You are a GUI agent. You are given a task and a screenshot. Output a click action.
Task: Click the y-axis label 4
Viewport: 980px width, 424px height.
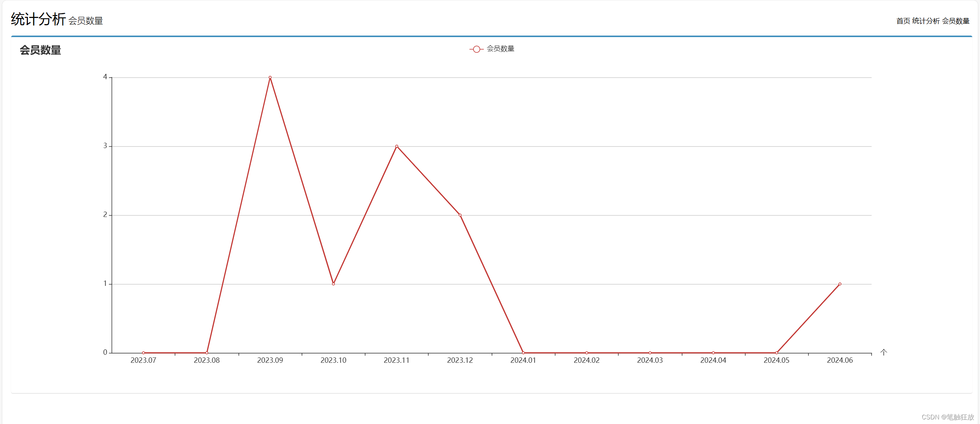pos(105,77)
